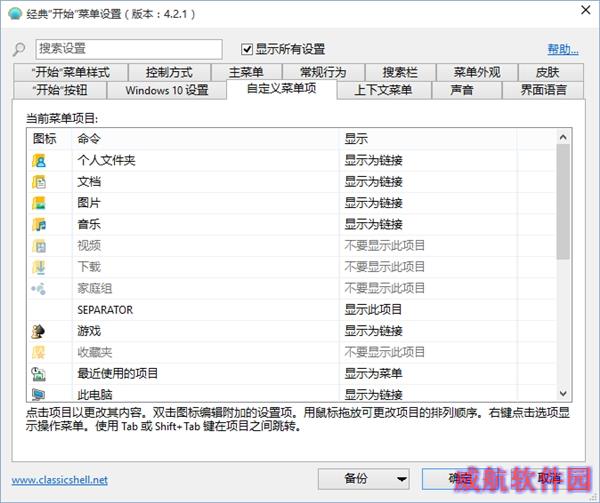The width and height of the screenshot is (600, 503).
Task: Select the 图片 command text
Action: point(89,203)
